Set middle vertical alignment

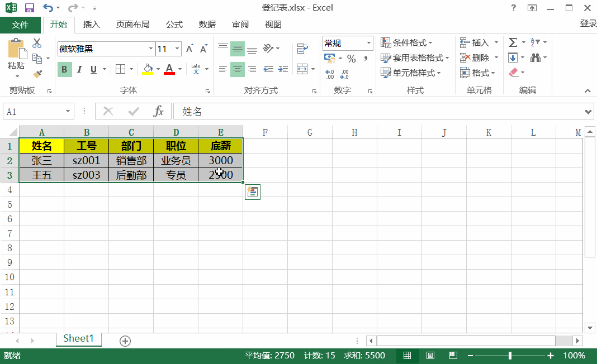click(238, 49)
